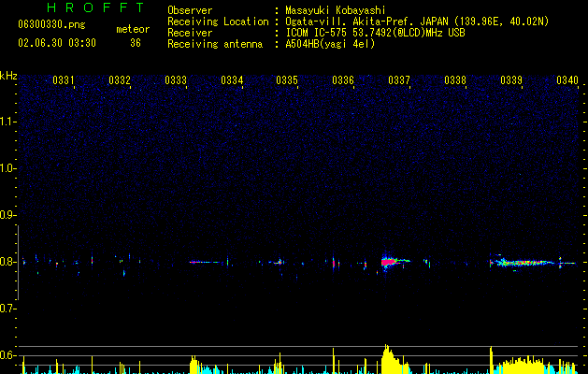
Task: Click the 0.8 kHz axis label
Action: [7, 262]
